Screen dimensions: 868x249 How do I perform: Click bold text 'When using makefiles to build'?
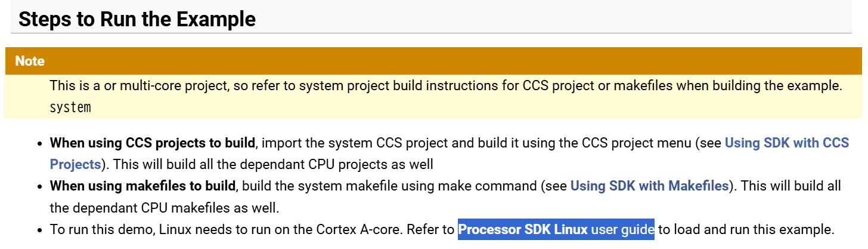pyautogui.click(x=142, y=186)
